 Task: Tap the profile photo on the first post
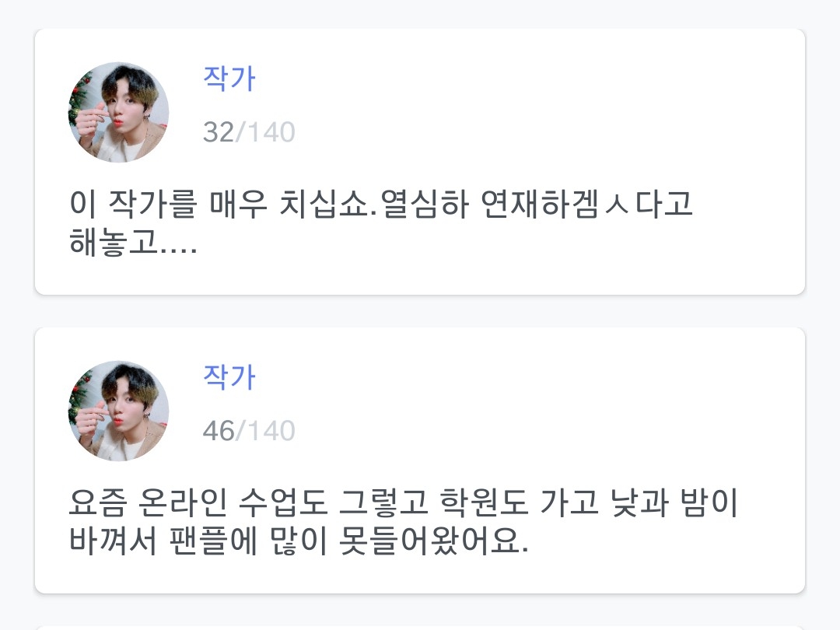click(118, 112)
